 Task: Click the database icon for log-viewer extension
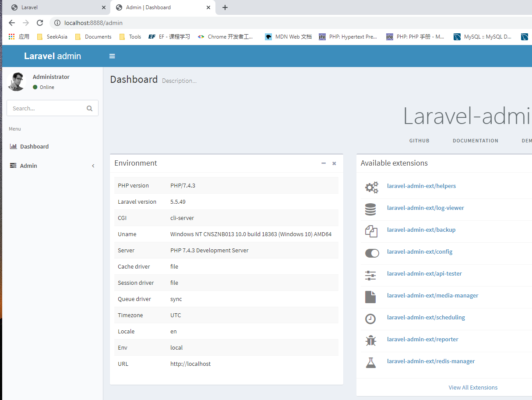pyautogui.click(x=370, y=209)
